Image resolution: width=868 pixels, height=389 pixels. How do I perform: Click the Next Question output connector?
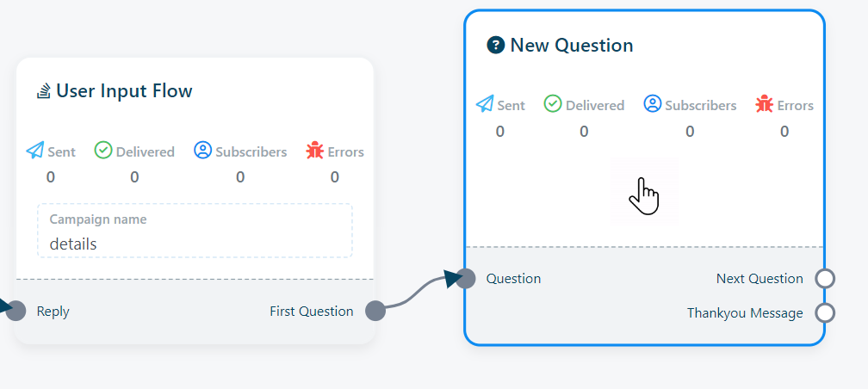[825, 279]
